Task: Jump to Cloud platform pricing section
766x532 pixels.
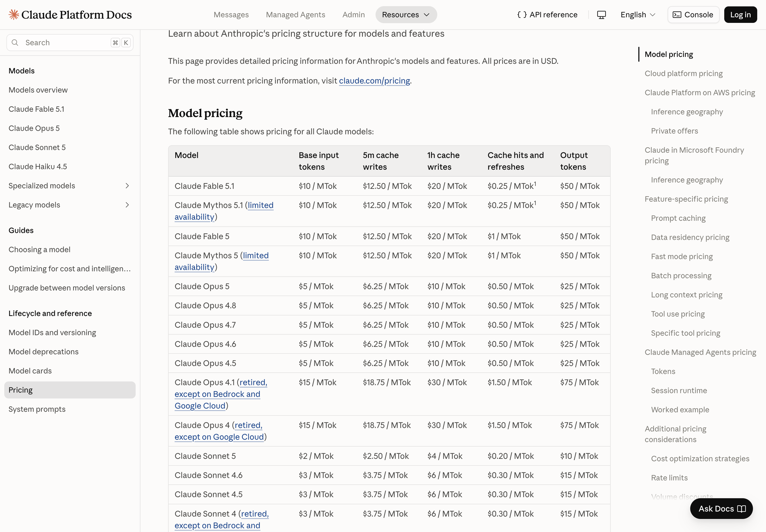Action: coord(683,73)
